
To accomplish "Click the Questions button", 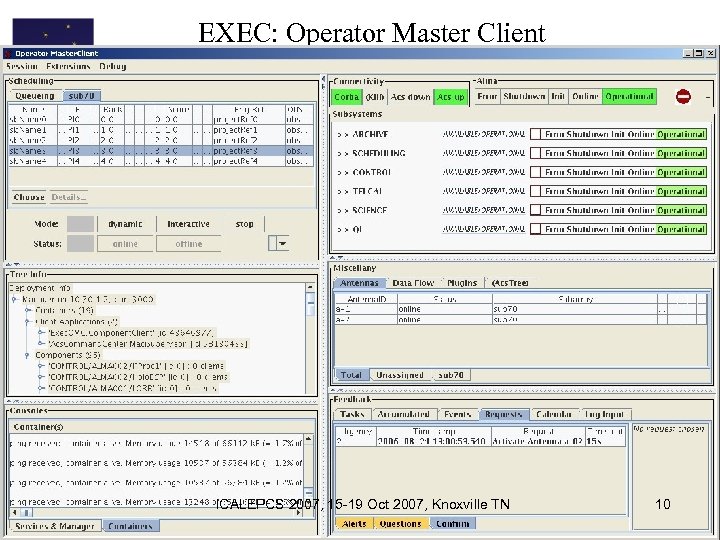I will pyautogui.click(x=400, y=523).
